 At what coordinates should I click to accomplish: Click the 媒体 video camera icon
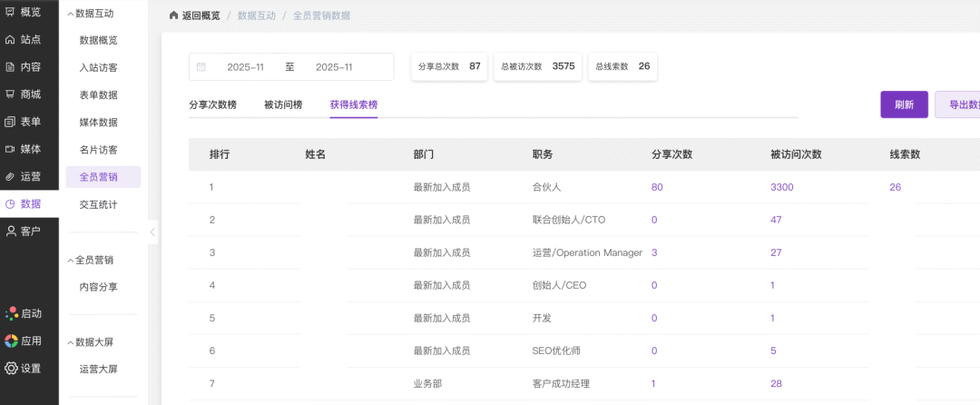(10, 149)
